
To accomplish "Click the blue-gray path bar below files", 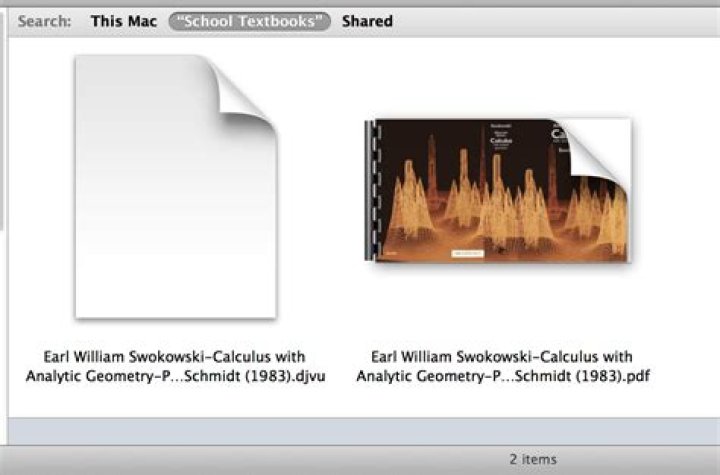I will coord(364,431).
